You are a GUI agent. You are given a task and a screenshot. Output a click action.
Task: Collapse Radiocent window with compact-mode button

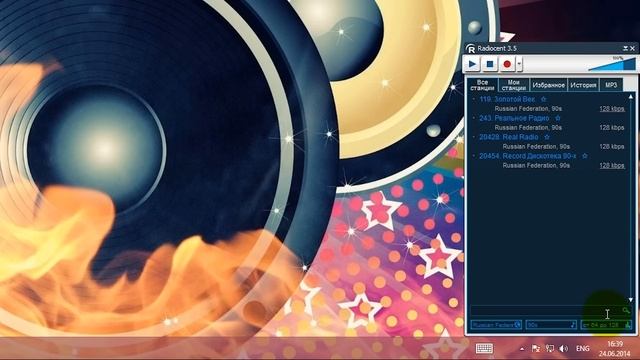pyautogui.click(x=625, y=48)
